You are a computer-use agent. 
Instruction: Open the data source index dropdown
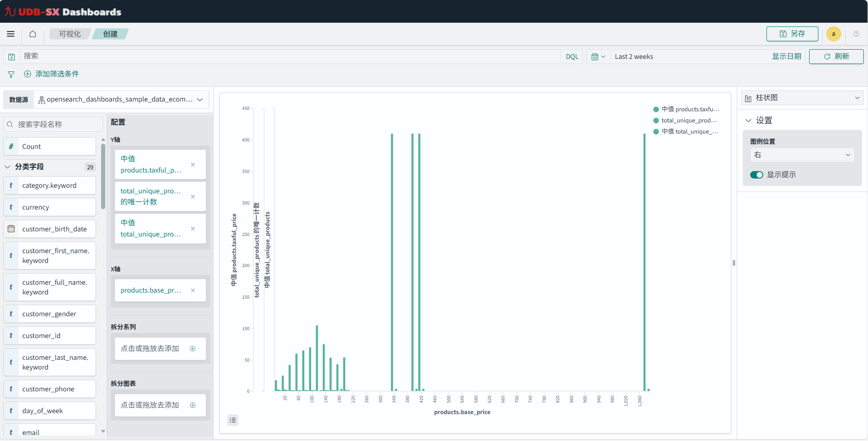click(121, 100)
